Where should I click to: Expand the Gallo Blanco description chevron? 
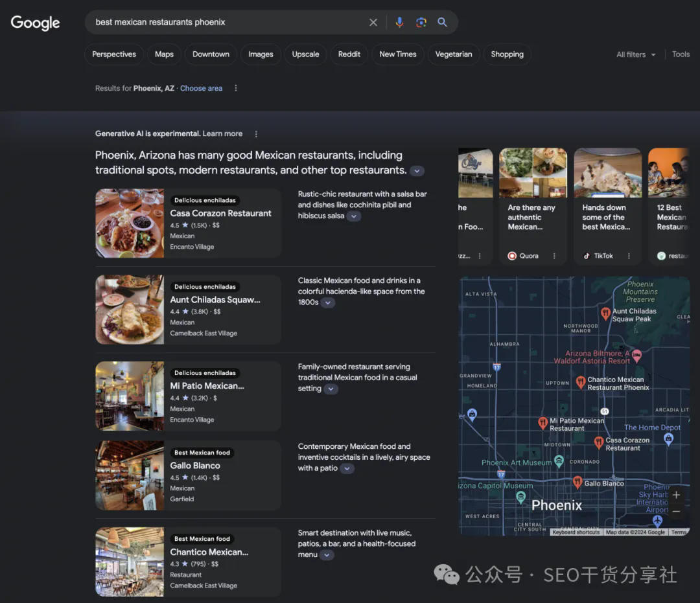[347, 469]
